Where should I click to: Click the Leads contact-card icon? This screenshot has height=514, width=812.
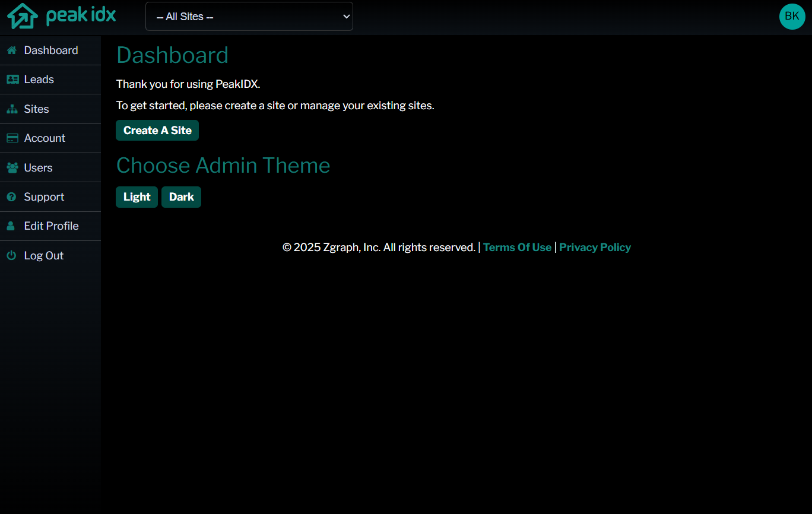point(11,79)
